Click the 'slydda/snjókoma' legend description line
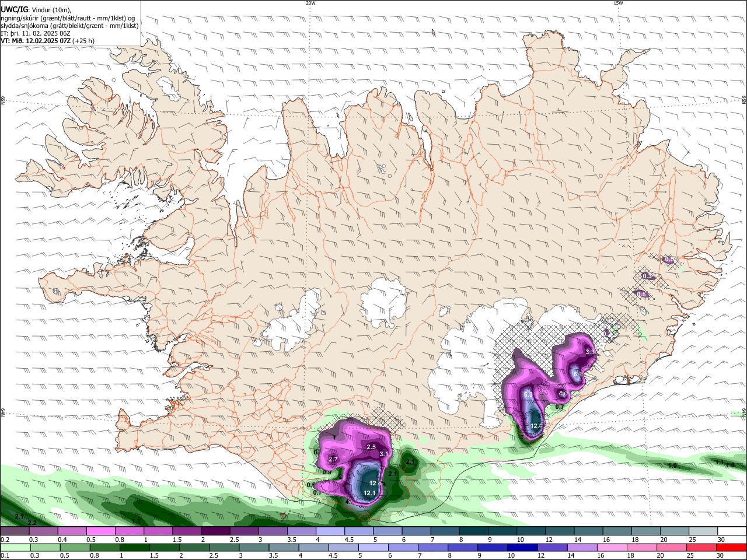Viewport: 747px width, 560px height. [x=69, y=26]
